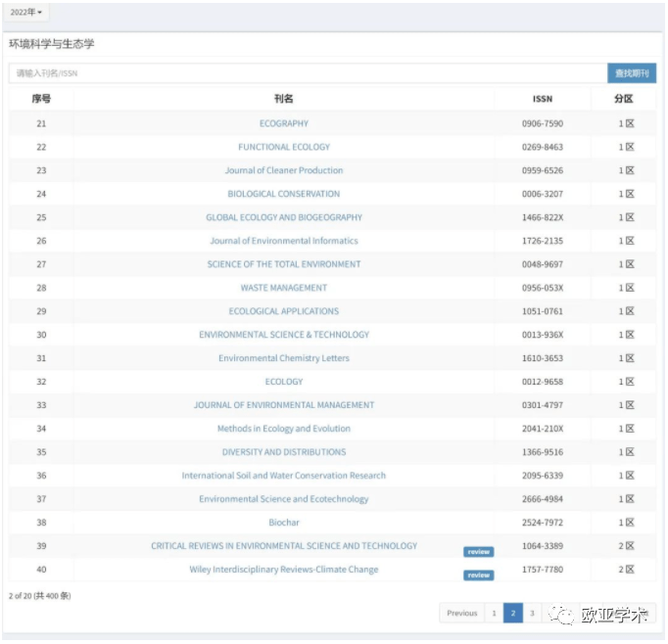Click the review badge on Critical Reviews row
Image resolution: width=668 pixels, height=644 pixels.
pyautogui.click(x=478, y=551)
